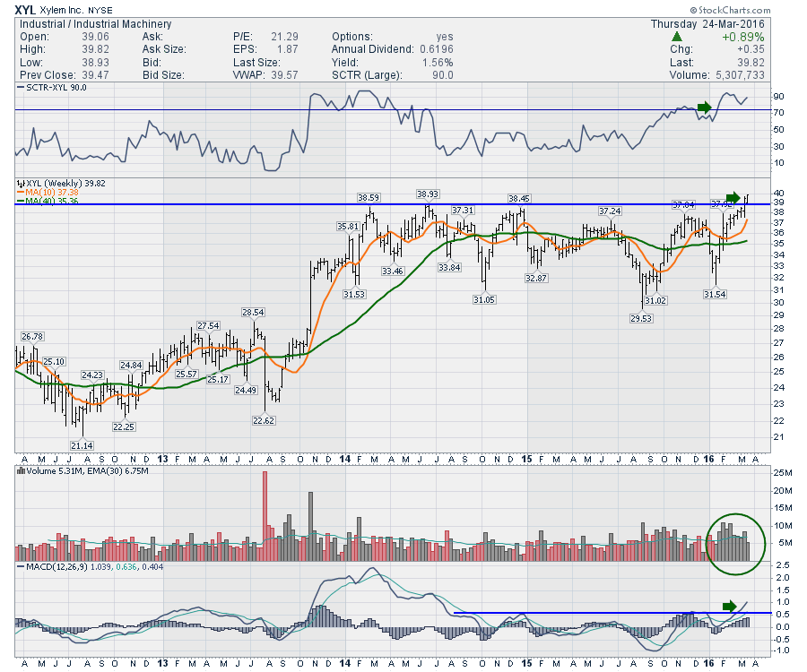Select the +0.89% percent change
The width and height of the screenshot is (807, 672).
[742, 37]
